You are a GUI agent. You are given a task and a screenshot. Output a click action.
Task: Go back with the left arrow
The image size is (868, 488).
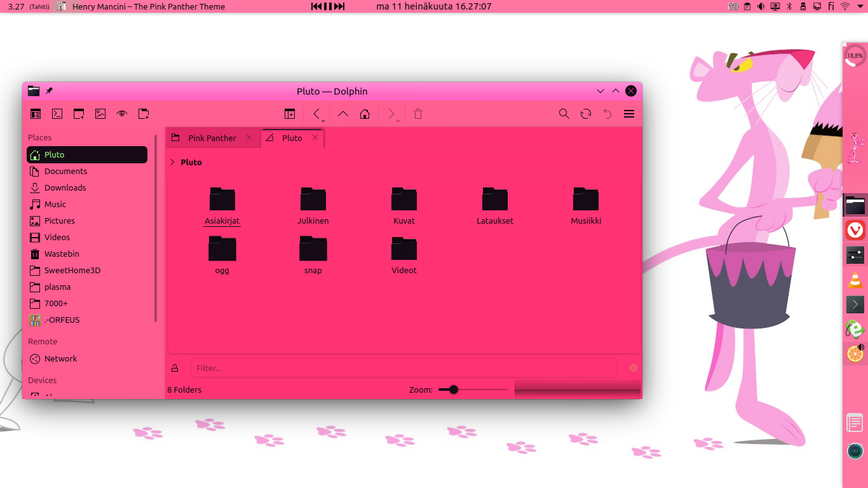coord(316,114)
